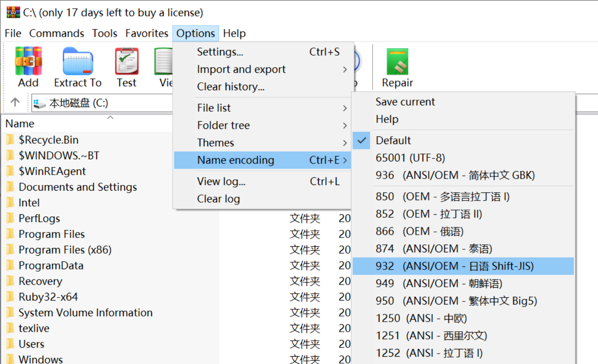Sort file list by Name column header
598x364 pixels.
[20, 124]
